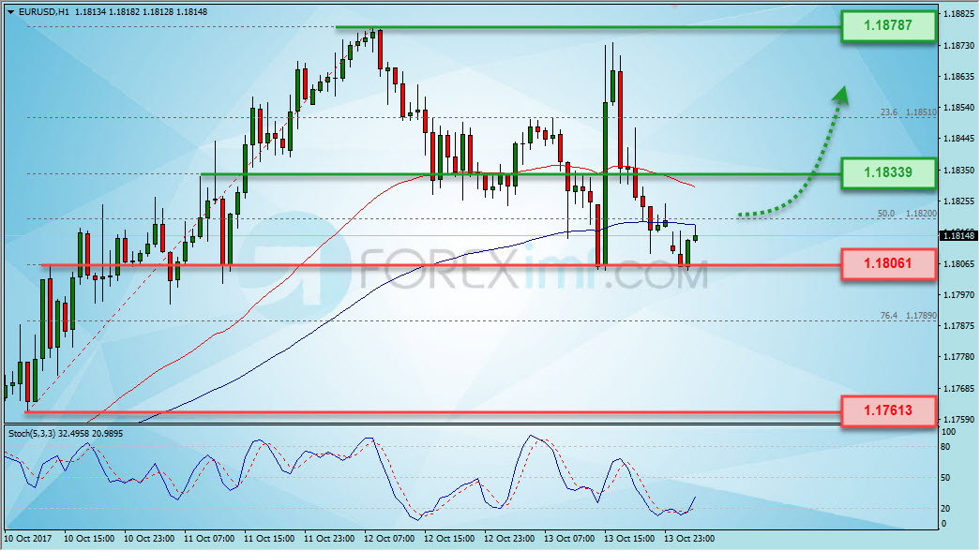Viewport: 980px width, 551px height.
Task: Click the stochastic scale value 20
Action: tap(945, 509)
